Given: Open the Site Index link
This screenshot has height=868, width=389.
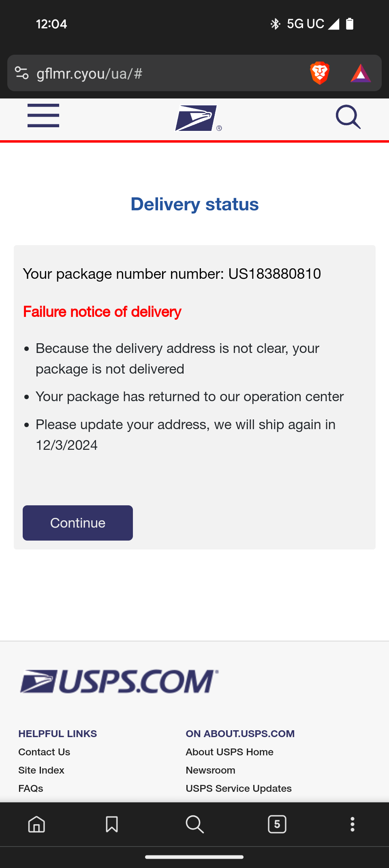Looking at the screenshot, I should pos(41,770).
